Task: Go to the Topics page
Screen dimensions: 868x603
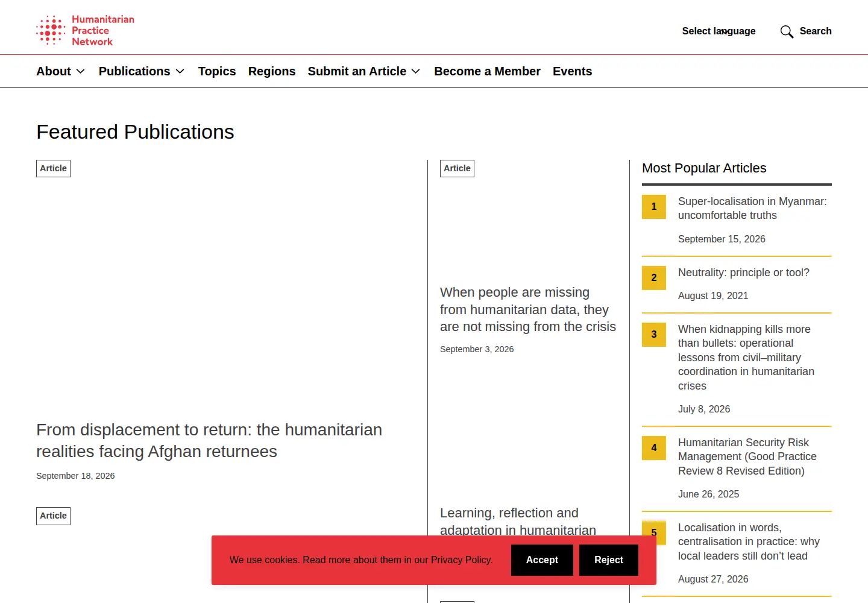Action: pos(217,71)
